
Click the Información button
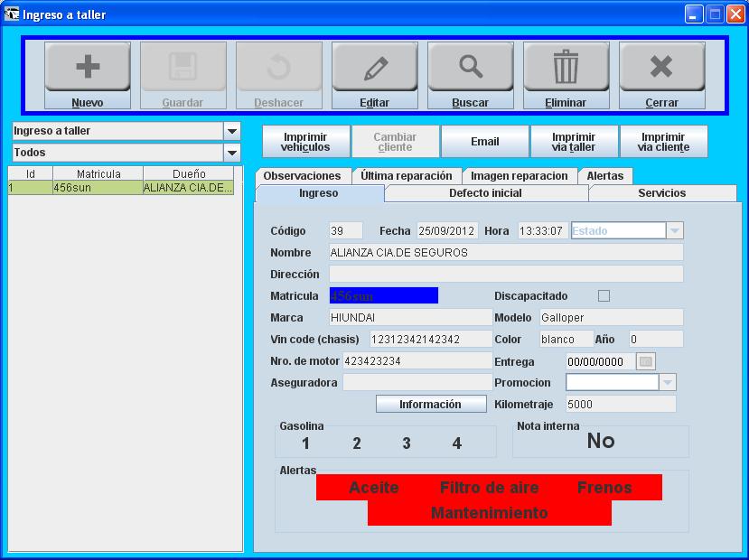pyautogui.click(x=430, y=405)
